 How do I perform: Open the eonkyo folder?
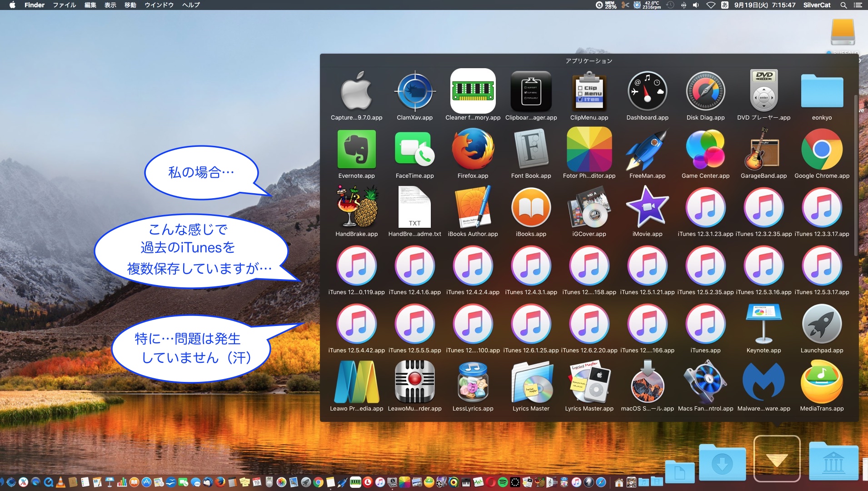click(x=822, y=91)
